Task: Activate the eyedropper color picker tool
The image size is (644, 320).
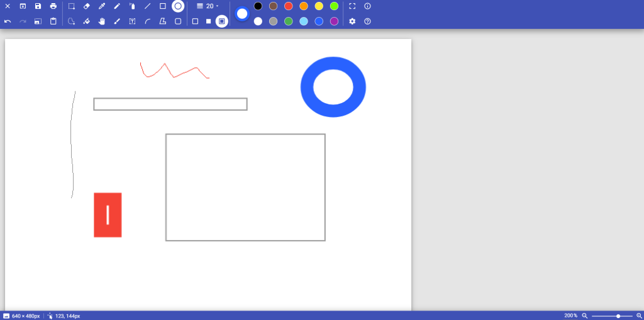Action: click(x=102, y=6)
